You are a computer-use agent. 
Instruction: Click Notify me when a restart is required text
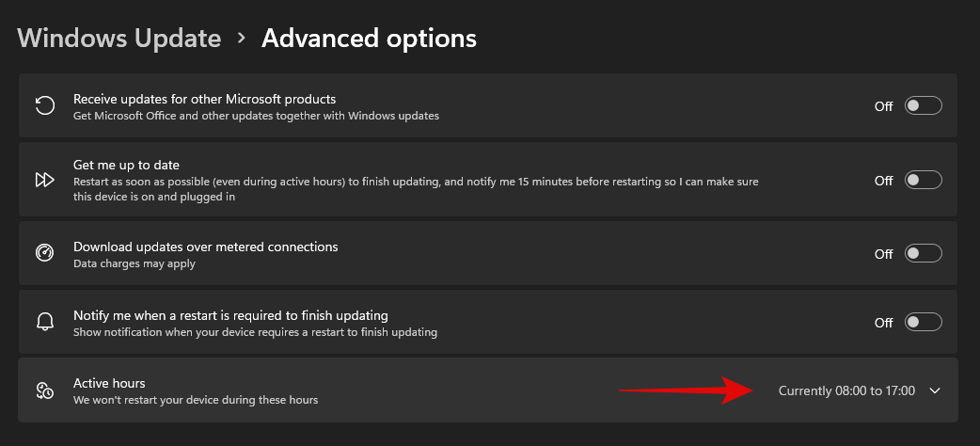[230, 315]
